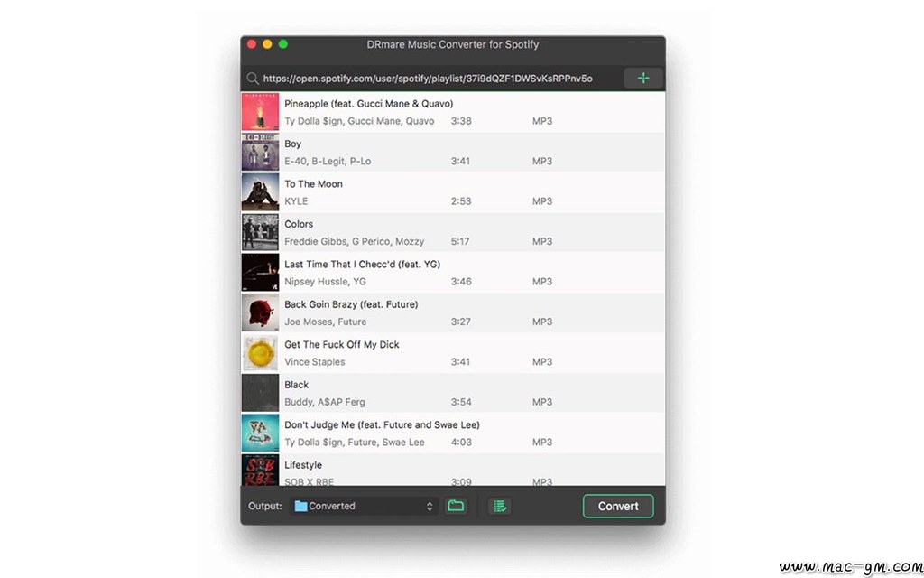Click artist text 'KYLE'
Image resolution: width=924 pixels, height=578 pixels.
(x=296, y=201)
